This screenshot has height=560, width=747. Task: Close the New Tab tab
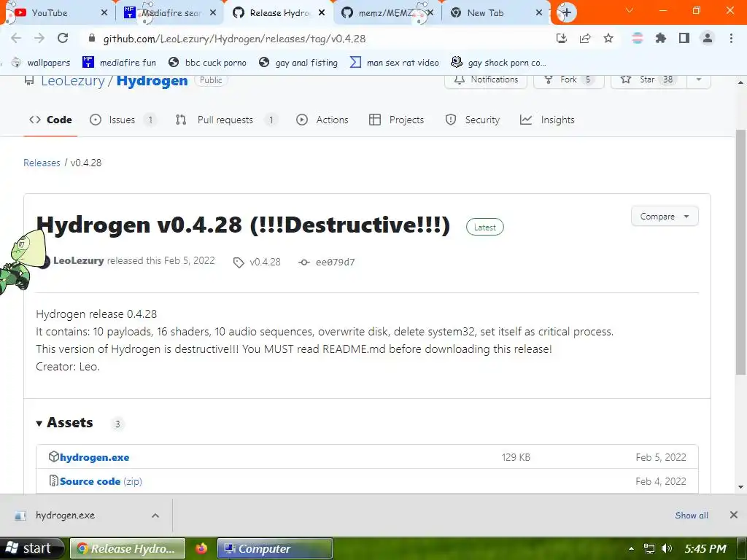tap(539, 13)
